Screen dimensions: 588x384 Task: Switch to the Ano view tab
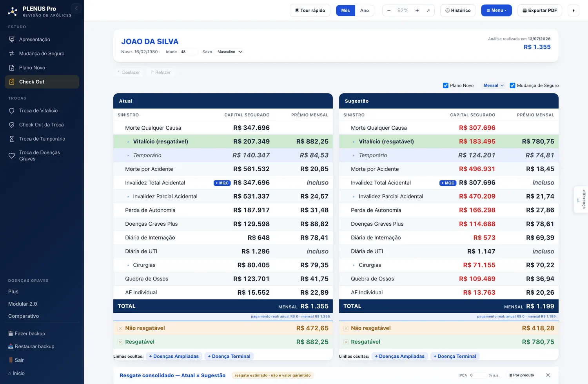[365, 11]
